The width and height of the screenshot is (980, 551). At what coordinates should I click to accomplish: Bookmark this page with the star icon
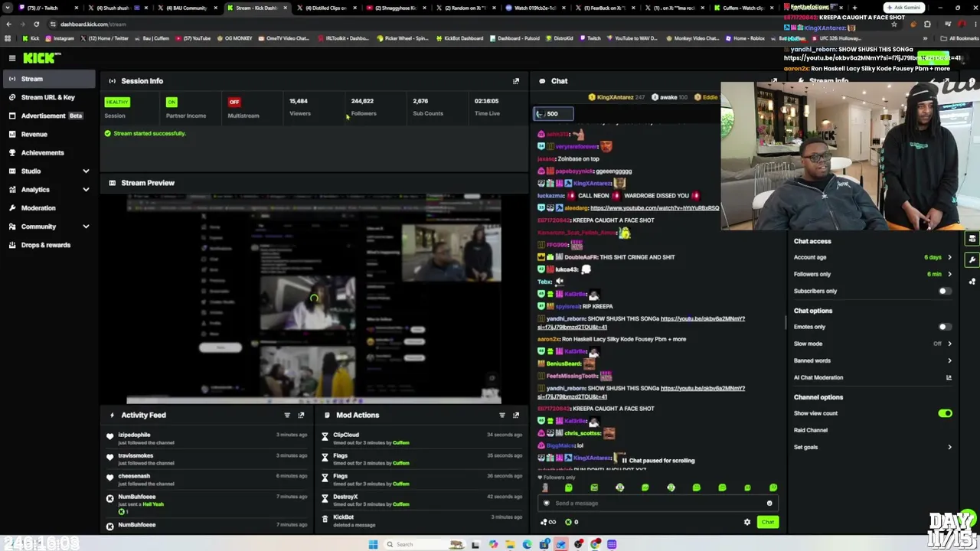coord(893,24)
